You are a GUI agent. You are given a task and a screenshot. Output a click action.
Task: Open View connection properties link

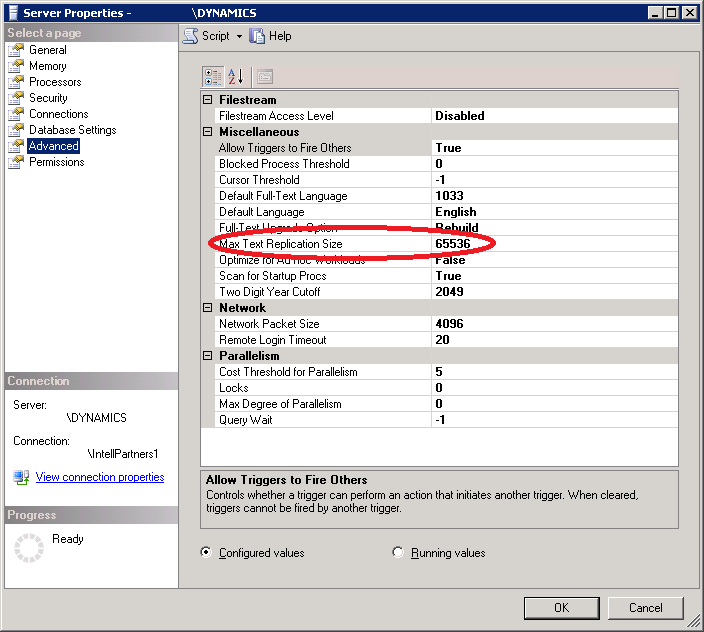tap(100, 477)
